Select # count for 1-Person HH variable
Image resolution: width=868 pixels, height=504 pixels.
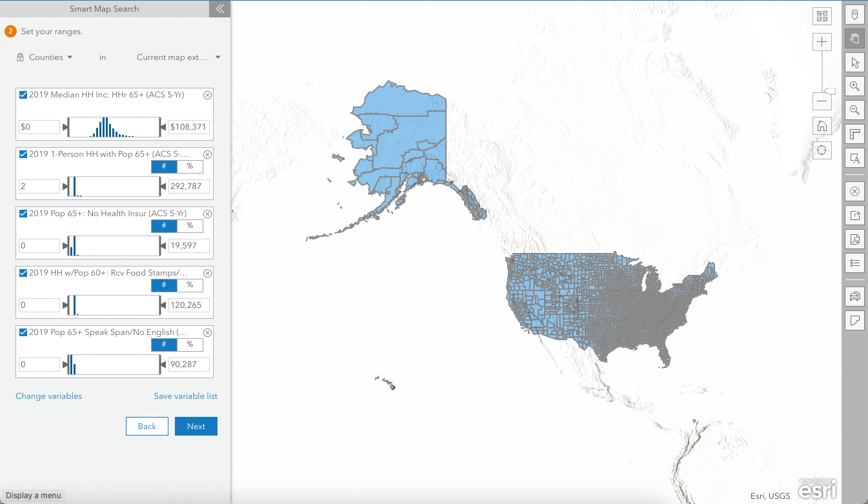point(164,166)
